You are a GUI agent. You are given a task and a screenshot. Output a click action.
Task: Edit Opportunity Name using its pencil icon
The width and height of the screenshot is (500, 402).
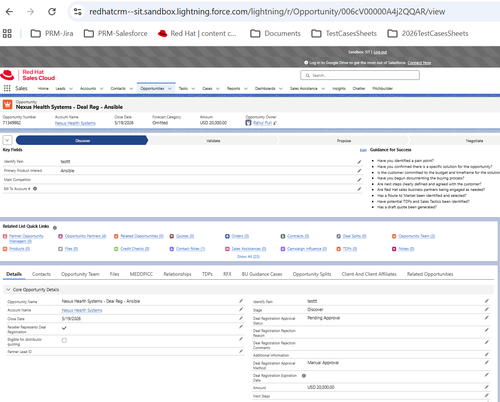(241, 301)
